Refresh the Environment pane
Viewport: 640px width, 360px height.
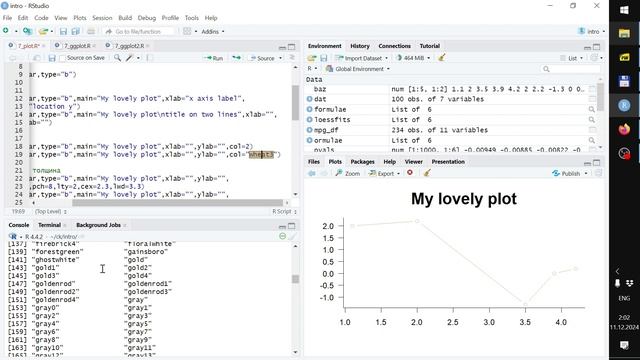[595, 58]
